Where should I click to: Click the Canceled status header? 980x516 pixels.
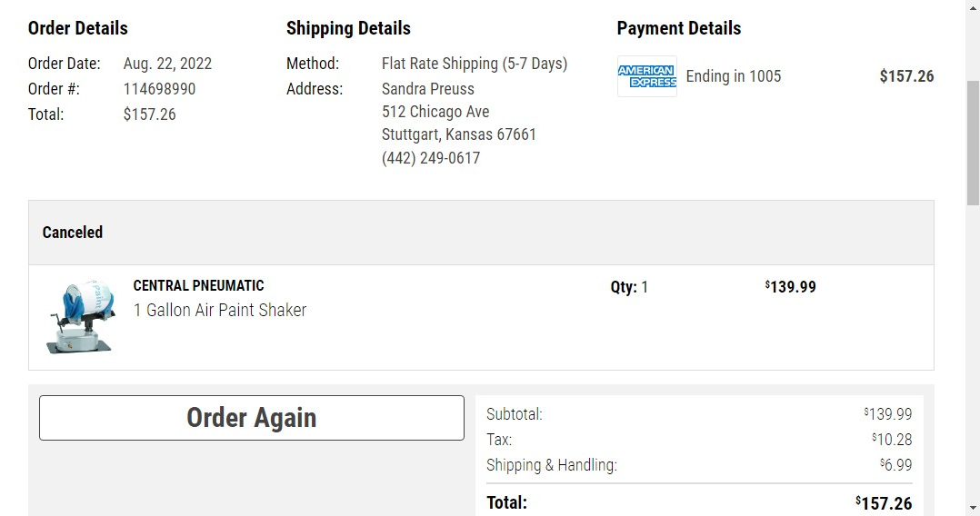point(73,233)
